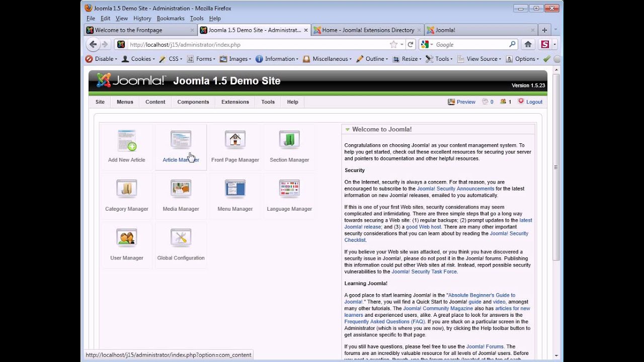Open the Resize dropdown in developer toolbar
This screenshot has height=362, width=644.
point(407,59)
